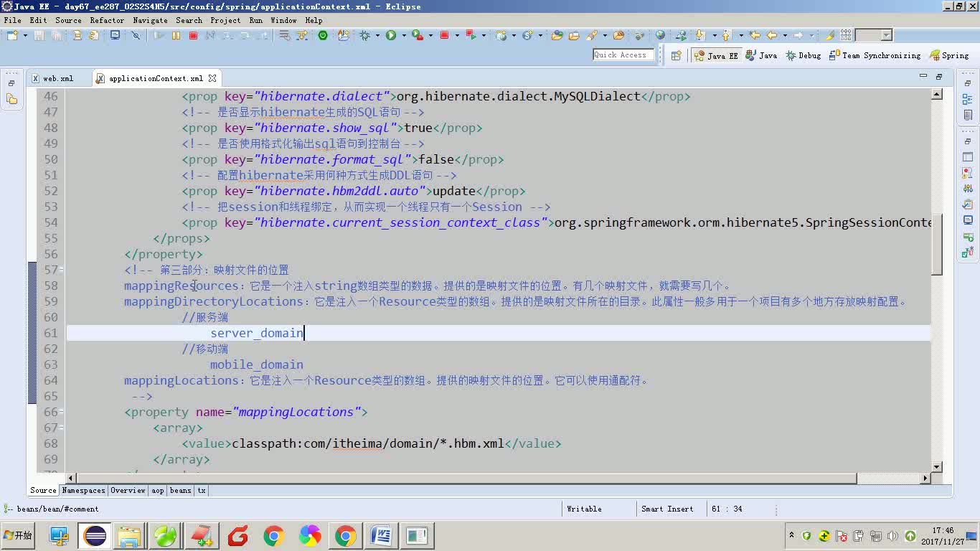The width and height of the screenshot is (980, 551).
Task: Click the editor scroll-down arrow
Action: pyautogui.click(x=937, y=466)
